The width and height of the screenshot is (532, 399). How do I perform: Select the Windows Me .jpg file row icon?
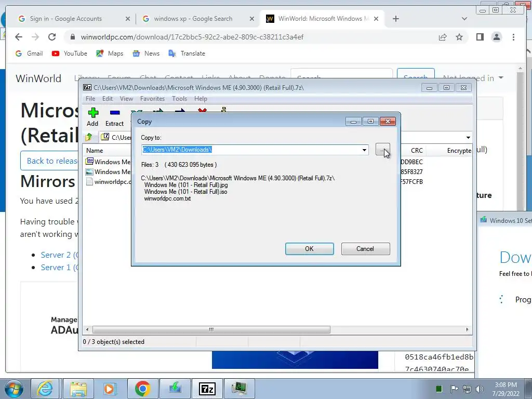tap(89, 171)
